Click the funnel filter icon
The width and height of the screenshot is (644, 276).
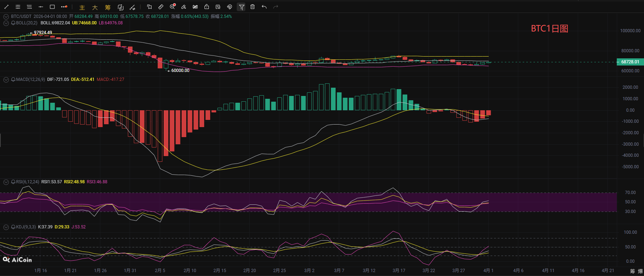(241, 7)
